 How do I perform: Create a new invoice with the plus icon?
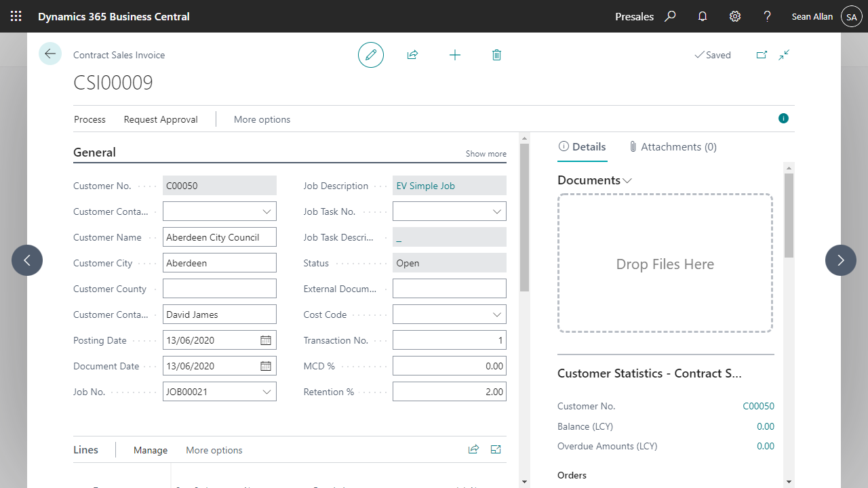[455, 55]
